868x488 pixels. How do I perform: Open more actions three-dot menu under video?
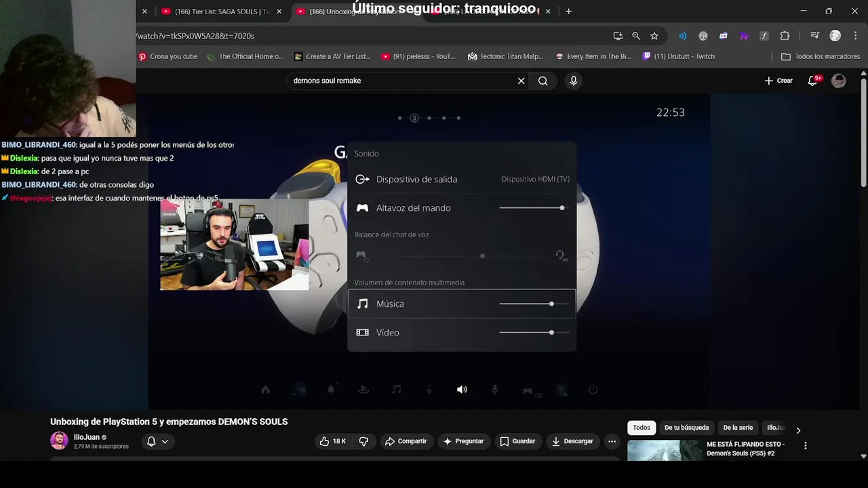612,441
